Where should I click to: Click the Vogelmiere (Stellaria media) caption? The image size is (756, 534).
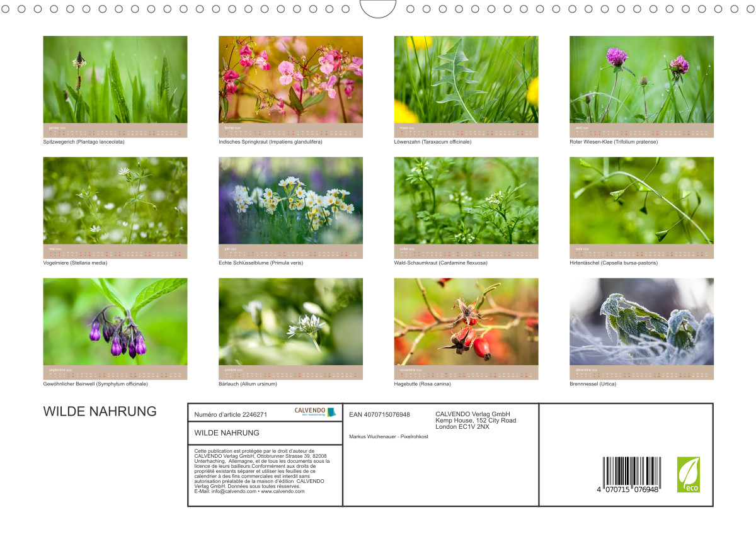(75, 263)
